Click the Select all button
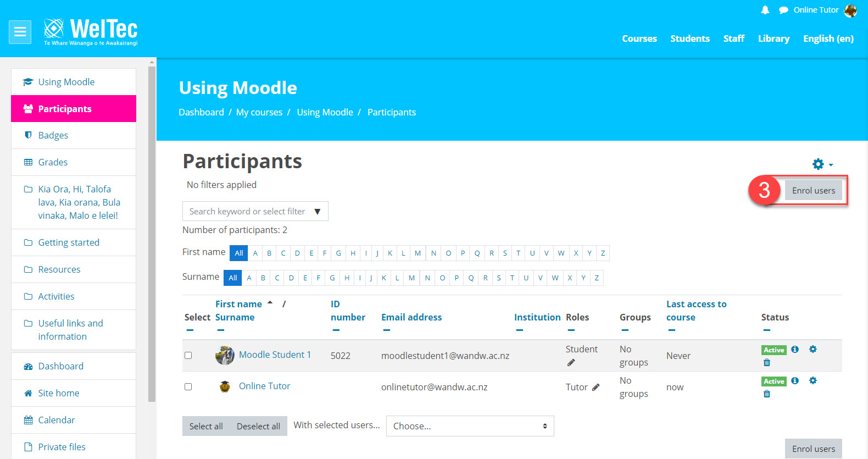Viewport: 868px width, 459px height. tap(206, 426)
